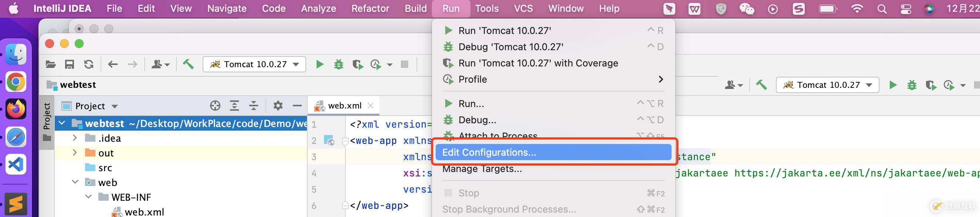
Task: Open the Edit menu
Action: 146,8
